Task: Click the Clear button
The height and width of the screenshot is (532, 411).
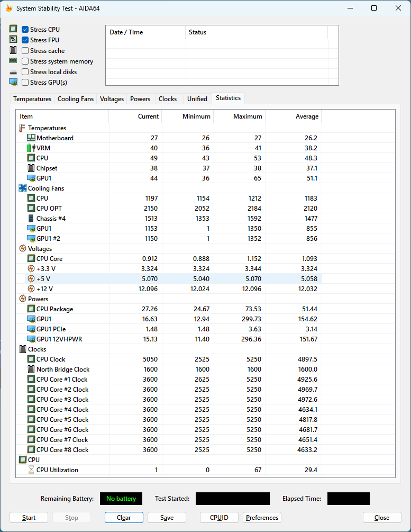Action: click(x=124, y=517)
